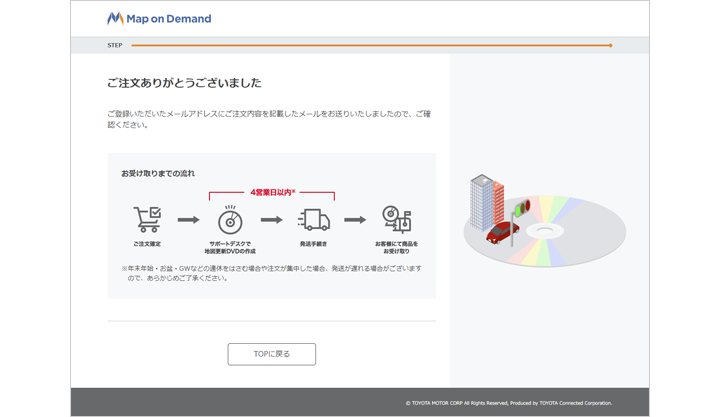
Task: Click the お客様にて商品をお受け取り caption
Action: pyautogui.click(x=396, y=248)
